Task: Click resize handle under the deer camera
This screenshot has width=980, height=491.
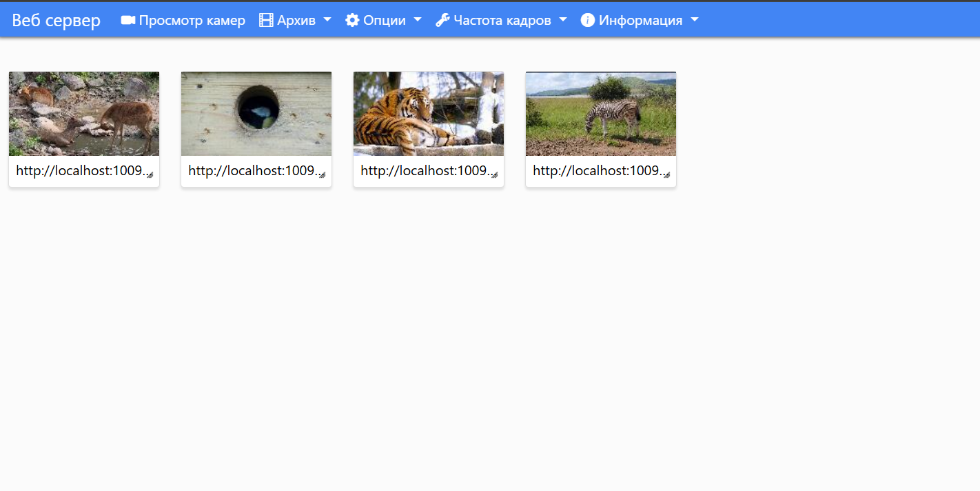Action: pos(150,175)
